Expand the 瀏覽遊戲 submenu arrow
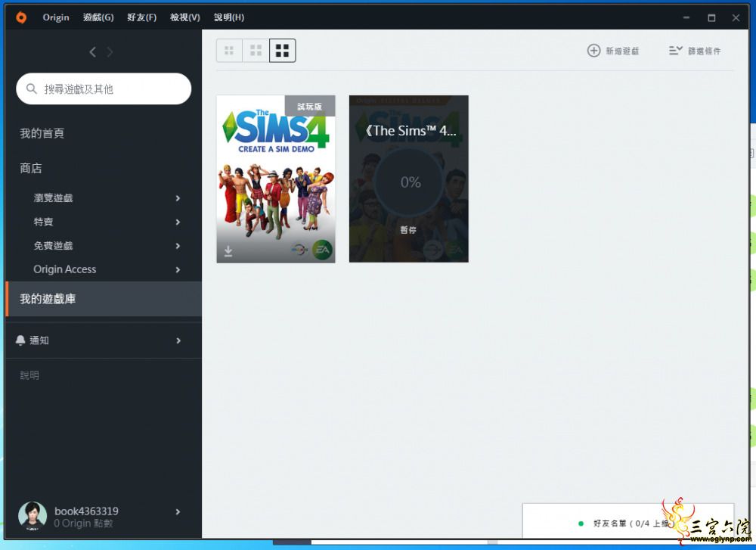 (x=178, y=198)
